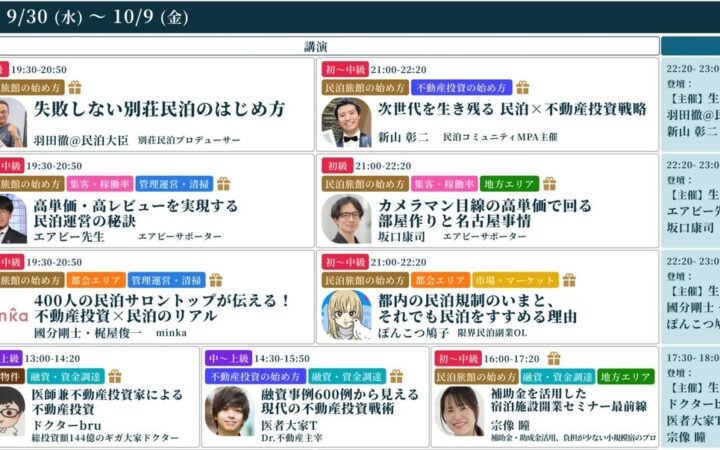
Task: Click gift icon on 都内の民泊規制 card
Action: tap(569, 280)
